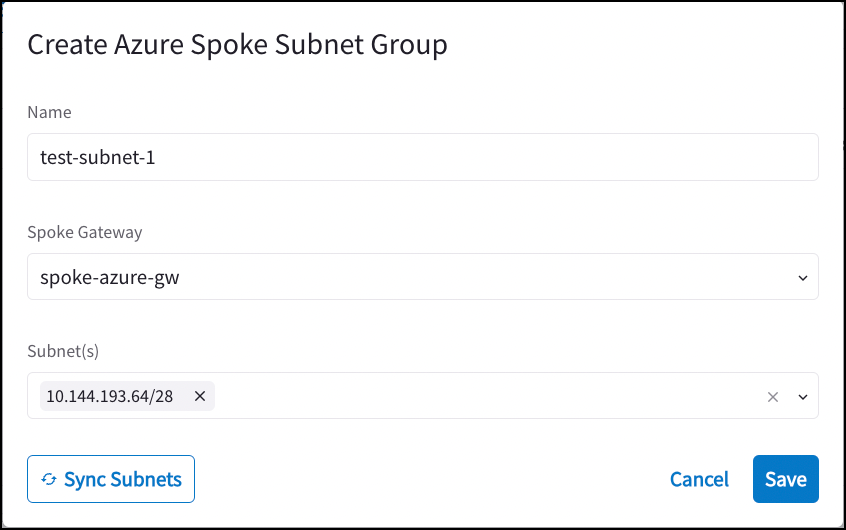This screenshot has width=846, height=530.
Task: Clear all selected subnets with the X
Action: pos(772,397)
